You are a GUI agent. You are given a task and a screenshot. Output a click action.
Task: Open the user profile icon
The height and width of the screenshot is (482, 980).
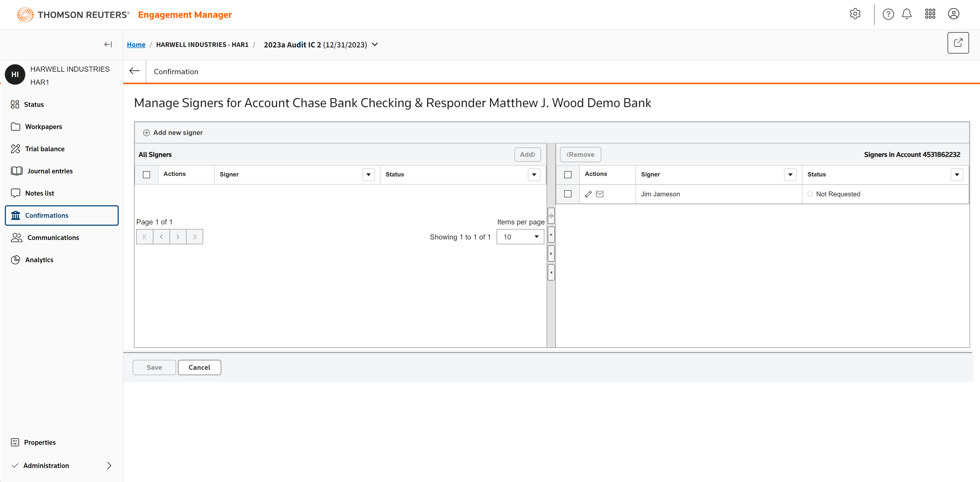(x=953, y=14)
